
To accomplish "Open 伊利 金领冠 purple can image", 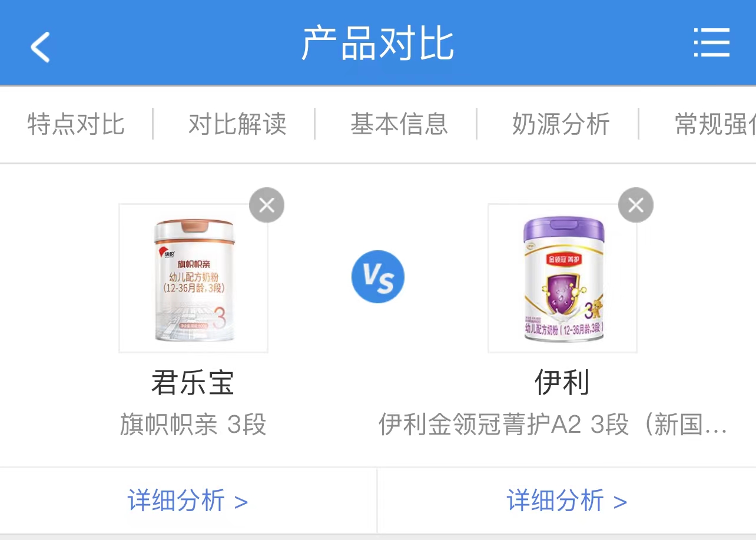I will 562,279.
